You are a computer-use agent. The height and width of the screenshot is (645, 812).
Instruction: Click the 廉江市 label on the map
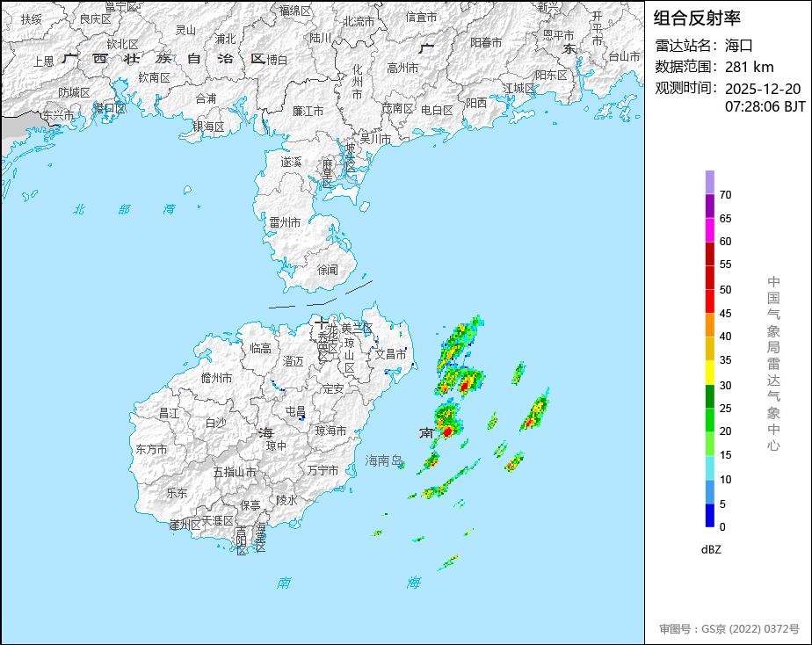[x=308, y=111]
